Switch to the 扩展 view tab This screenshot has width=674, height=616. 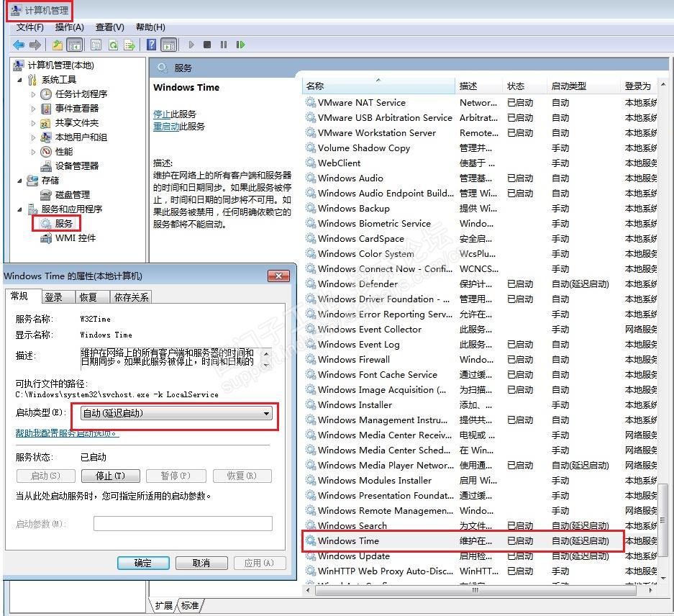click(x=163, y=606)
